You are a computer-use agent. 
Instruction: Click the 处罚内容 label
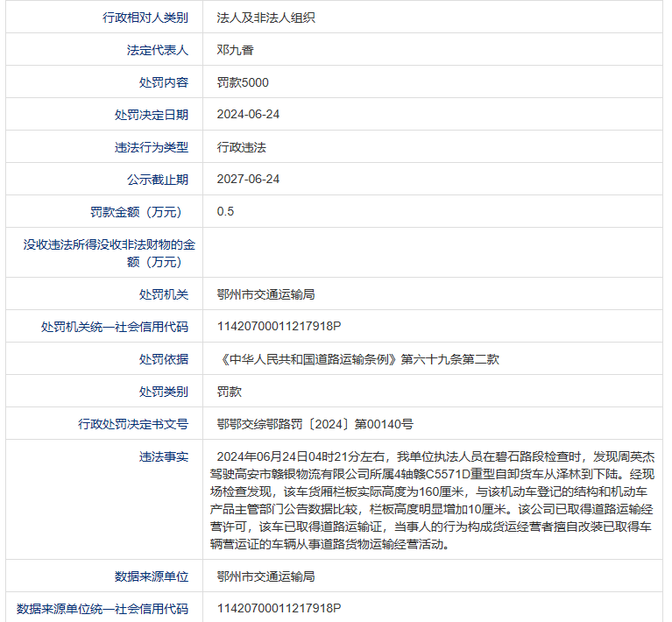pos(164,82)
